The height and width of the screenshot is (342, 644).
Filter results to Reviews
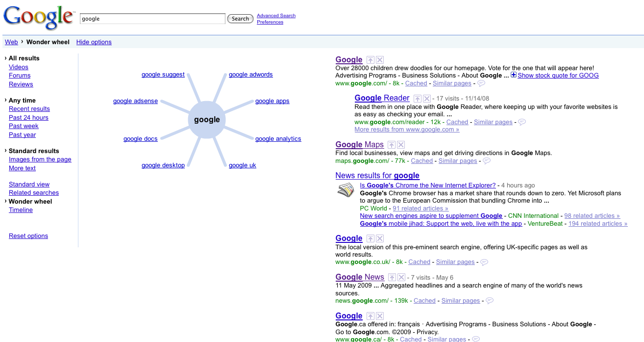point(21,84)
